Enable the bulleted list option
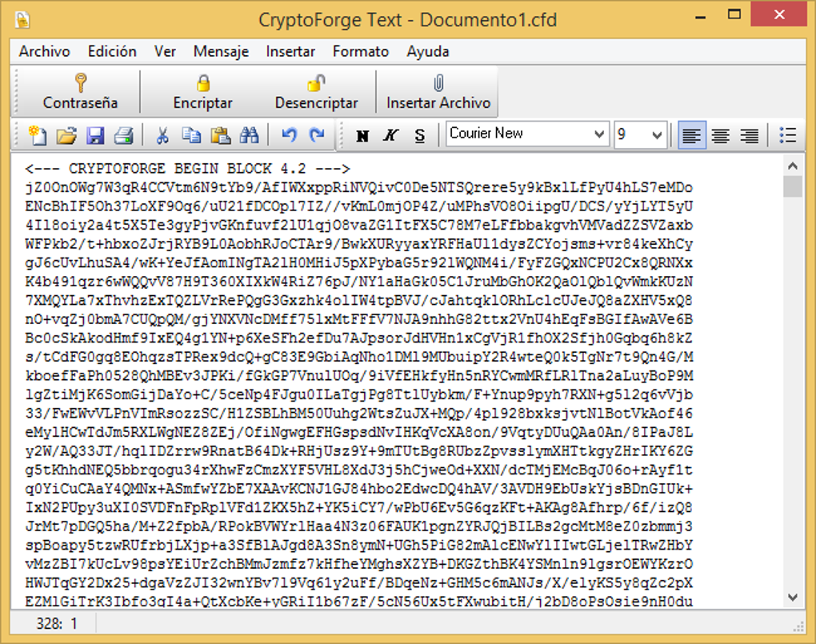Screen dimensions: 816x644 pos(787,135)
